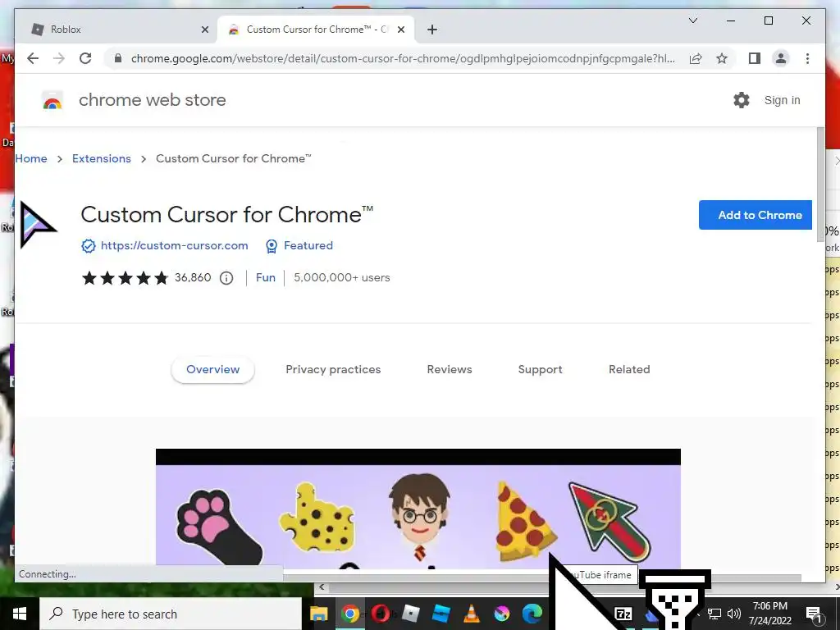Viewport: 840px width, 630px height.
Task: Click the share page icon in address bar
Action: point(696,58)
